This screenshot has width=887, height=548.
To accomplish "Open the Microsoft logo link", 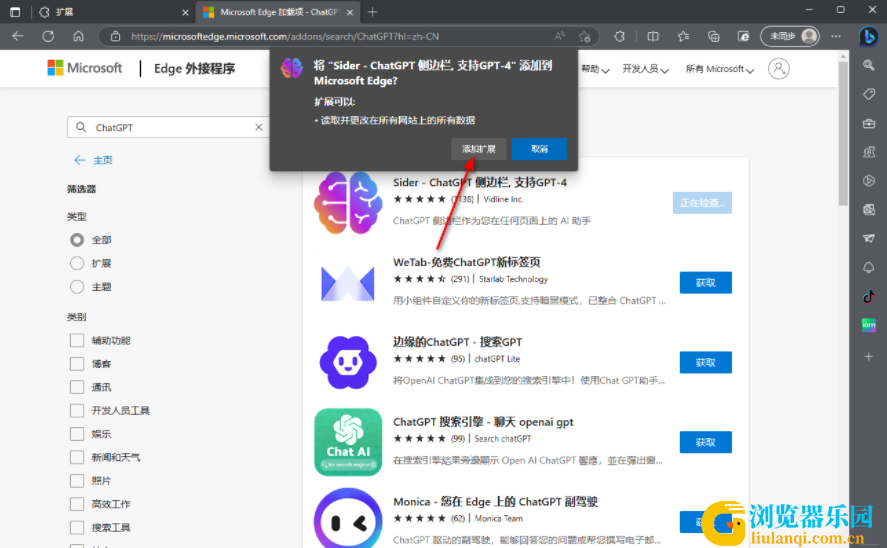I will (x=85, y=68).
